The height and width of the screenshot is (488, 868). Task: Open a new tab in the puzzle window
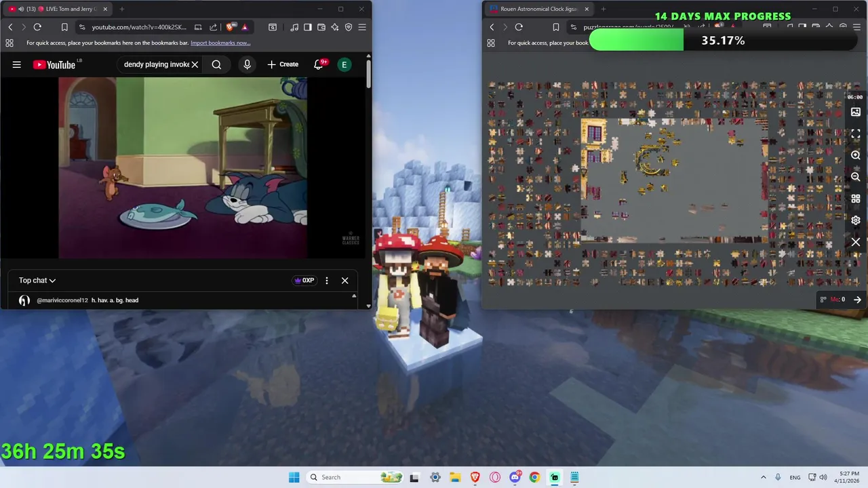(x=604, y=9)
